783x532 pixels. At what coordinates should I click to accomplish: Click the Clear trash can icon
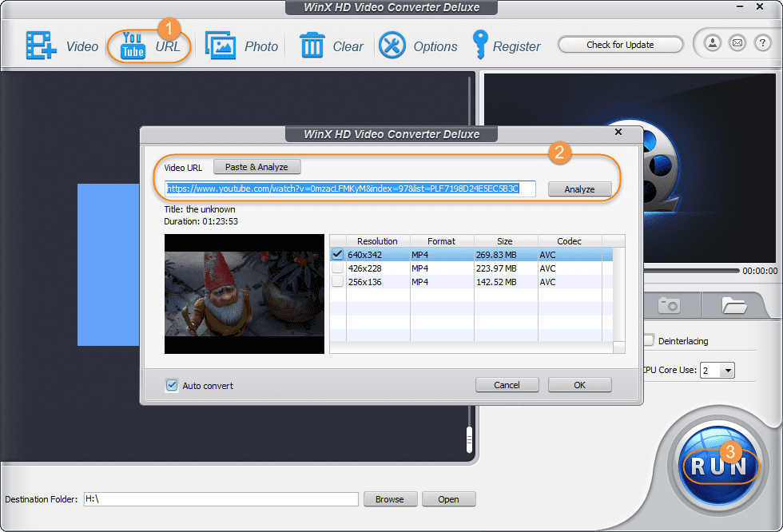point(312,46)
